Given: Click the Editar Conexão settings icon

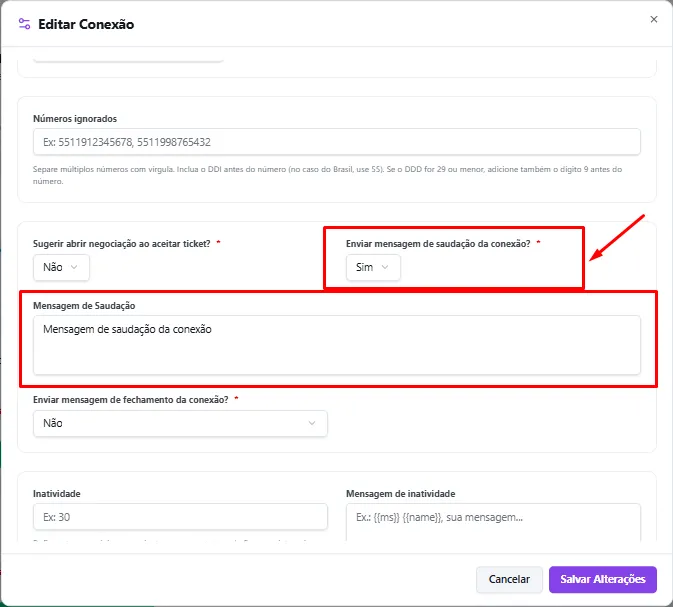Looking at the screenshot, I should click(24, 24).
